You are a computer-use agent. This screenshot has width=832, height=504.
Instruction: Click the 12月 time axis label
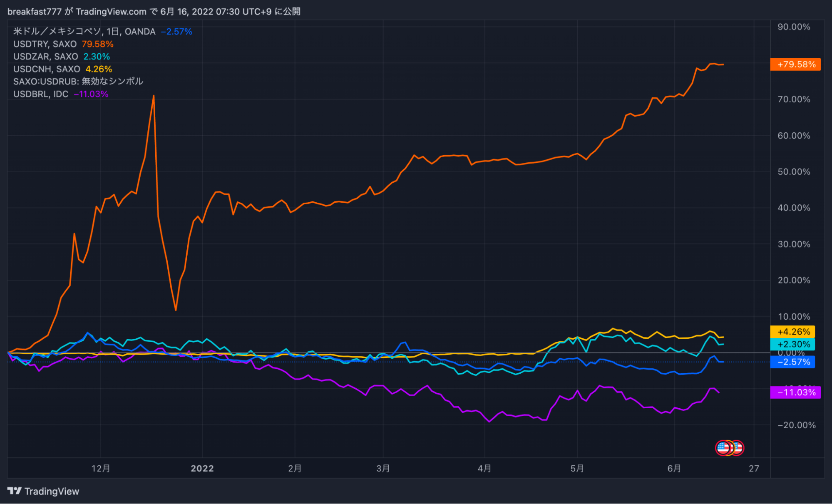101,469
